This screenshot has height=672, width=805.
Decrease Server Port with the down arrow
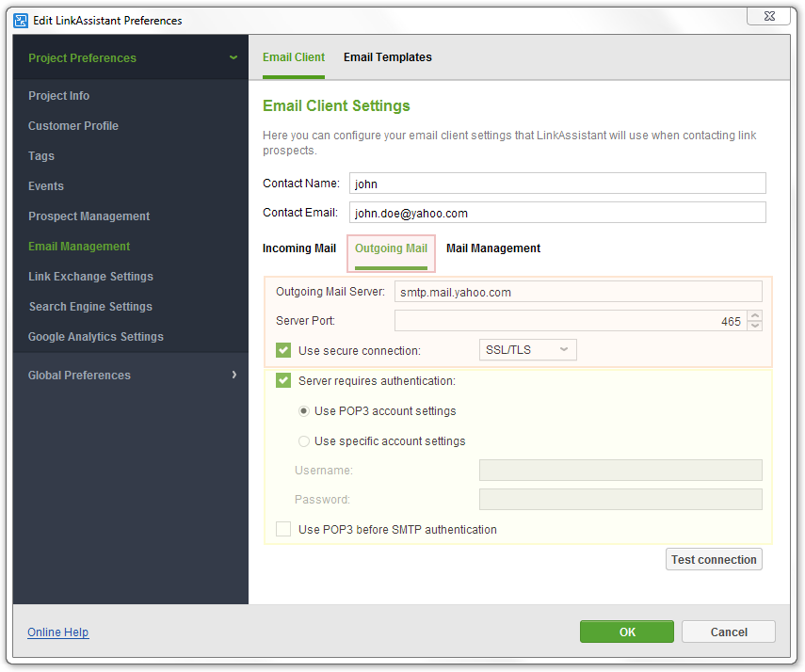coord(755,326)
